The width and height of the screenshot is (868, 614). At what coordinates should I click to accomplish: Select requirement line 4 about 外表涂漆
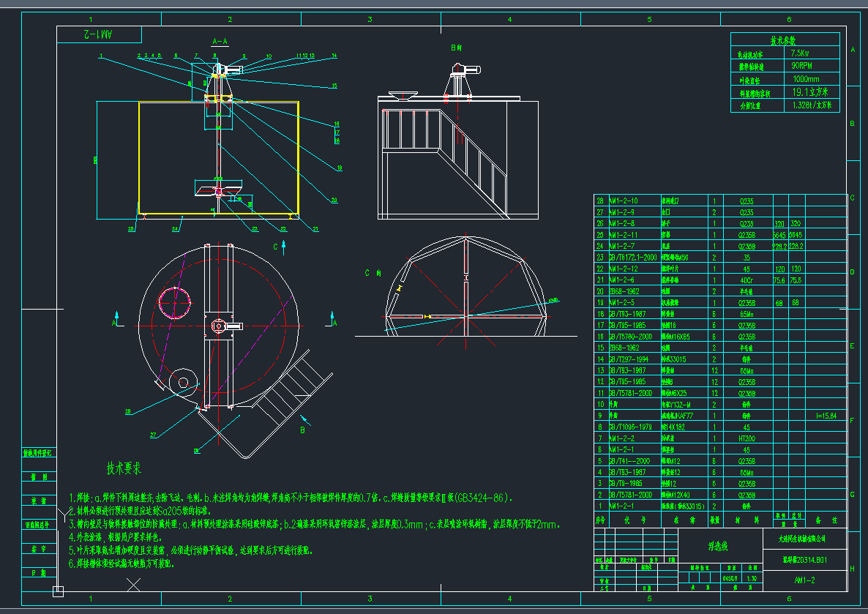[115, 537]
